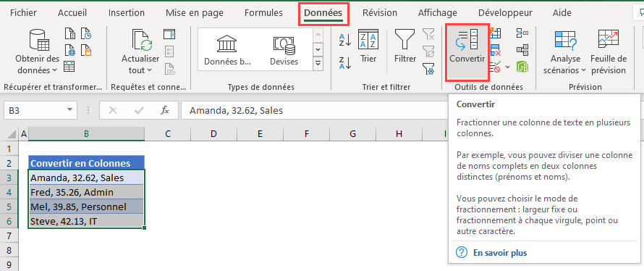
Task: Open the Queries and Connections pane icon
Action: [x=169, y=34]
